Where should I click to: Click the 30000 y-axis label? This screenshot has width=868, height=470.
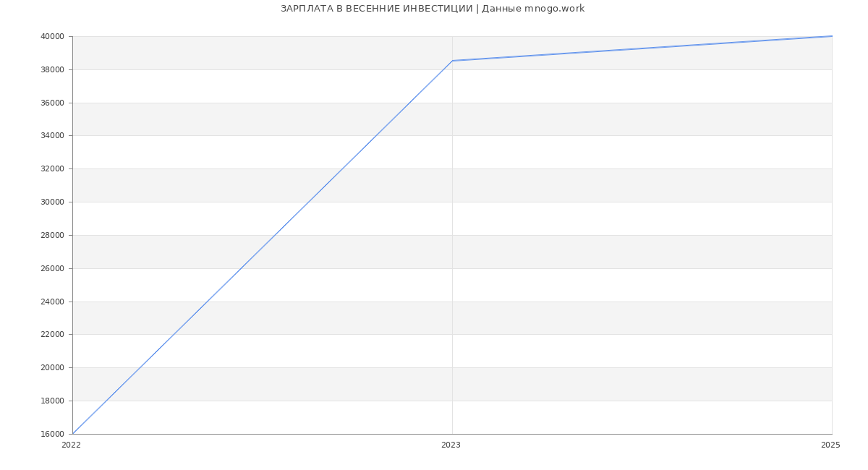52,202
